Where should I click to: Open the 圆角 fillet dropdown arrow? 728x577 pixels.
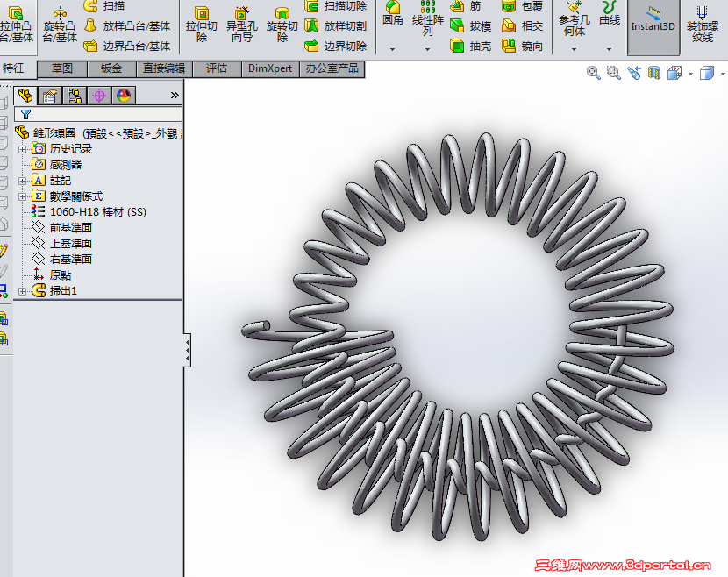click(393, 49)
